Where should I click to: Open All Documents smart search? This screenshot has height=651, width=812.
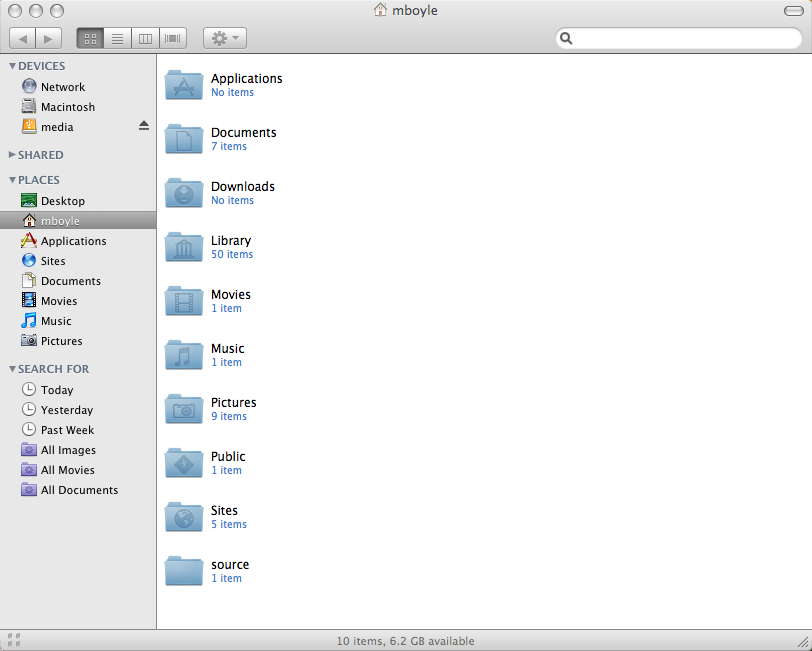click(78, 490)
